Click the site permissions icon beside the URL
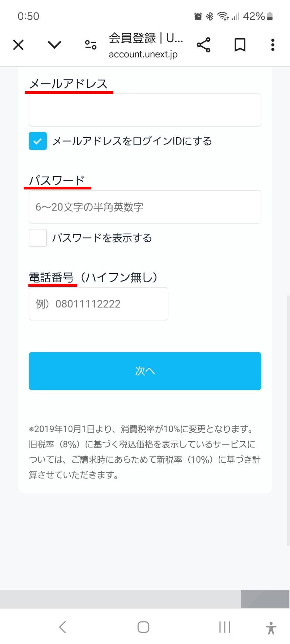Screen dimensions: 290x644 [90, 45]
